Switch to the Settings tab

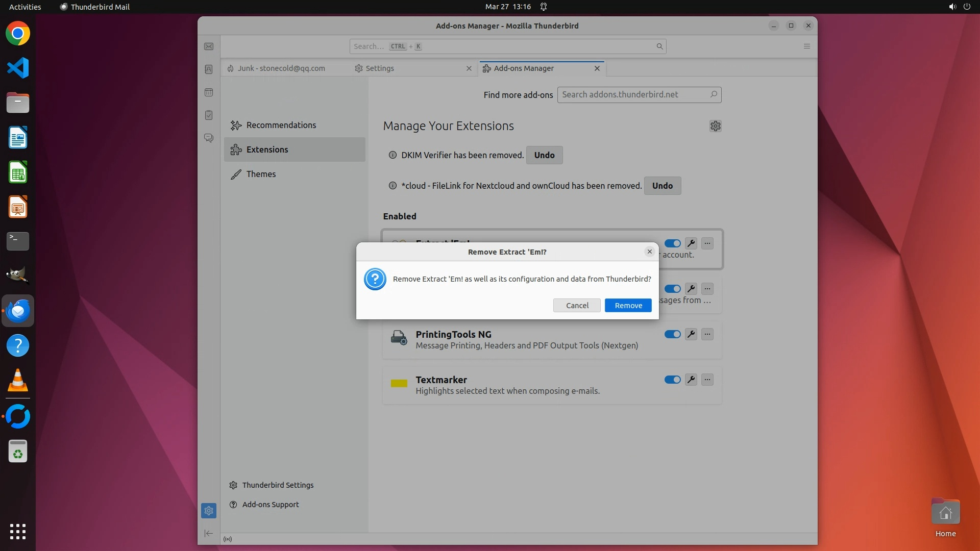pyautogui.click(x=380, y=68)
